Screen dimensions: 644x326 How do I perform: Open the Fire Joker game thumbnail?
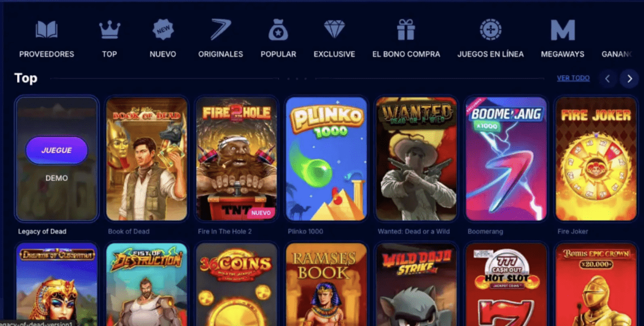point(596,159)
